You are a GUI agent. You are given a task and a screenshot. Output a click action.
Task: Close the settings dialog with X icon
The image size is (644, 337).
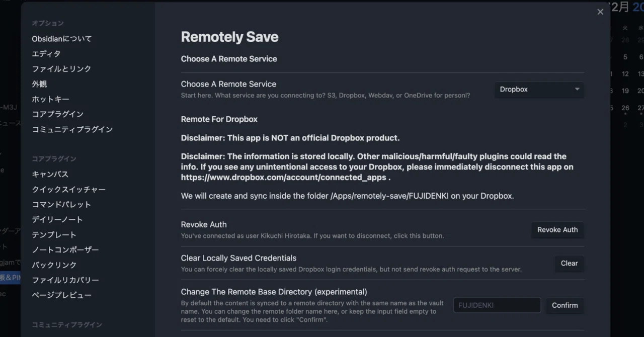[600, 12]
